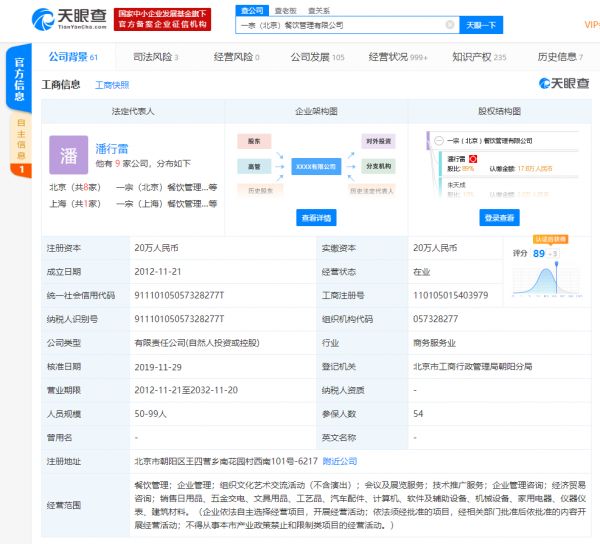The width and height of the screenshot is (600, 544).
Task: Switch to the 查关系 search tab
Action: [320, 9]
